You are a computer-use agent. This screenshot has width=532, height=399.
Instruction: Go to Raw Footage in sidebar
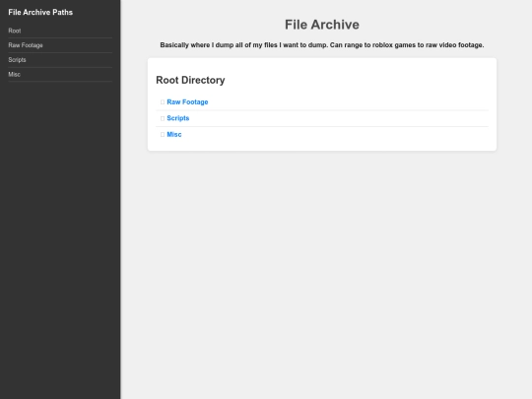26,45
